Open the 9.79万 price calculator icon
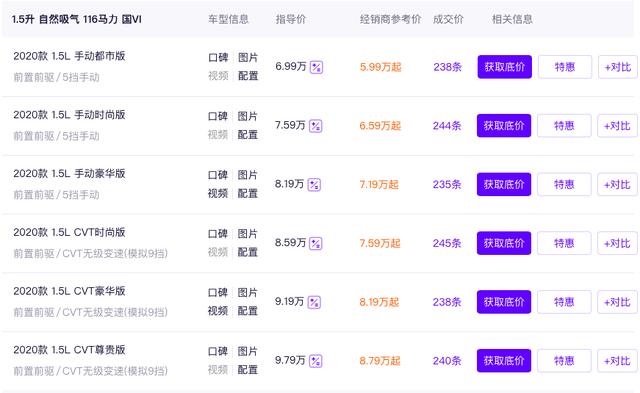Image resolution: width=640 pixels, height=393 pixels. (x=316, y=361)
